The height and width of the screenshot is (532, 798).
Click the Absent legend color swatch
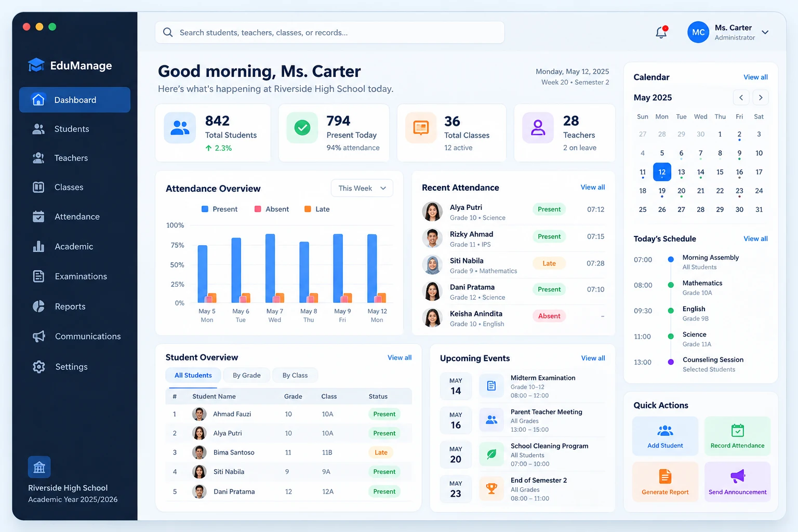tap(258, 209)
